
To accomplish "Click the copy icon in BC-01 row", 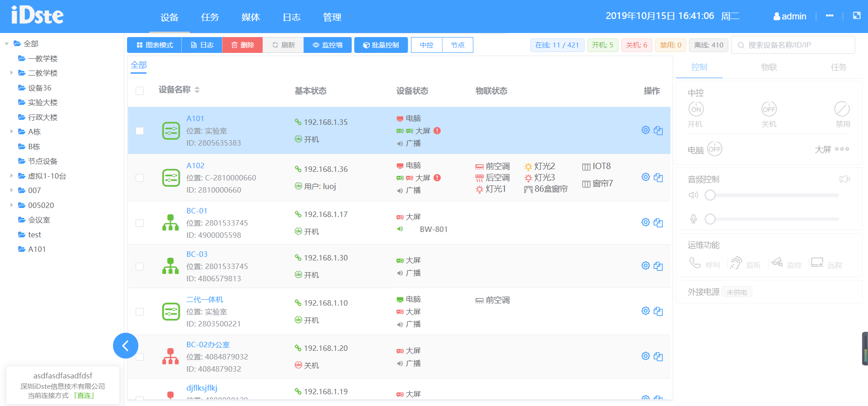I will pos(658,222).
